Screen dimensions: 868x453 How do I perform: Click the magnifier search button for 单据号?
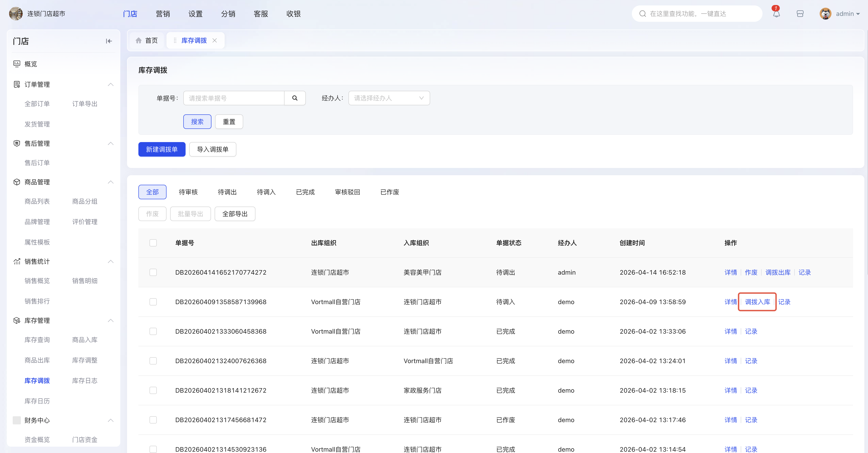click(294, 98)
